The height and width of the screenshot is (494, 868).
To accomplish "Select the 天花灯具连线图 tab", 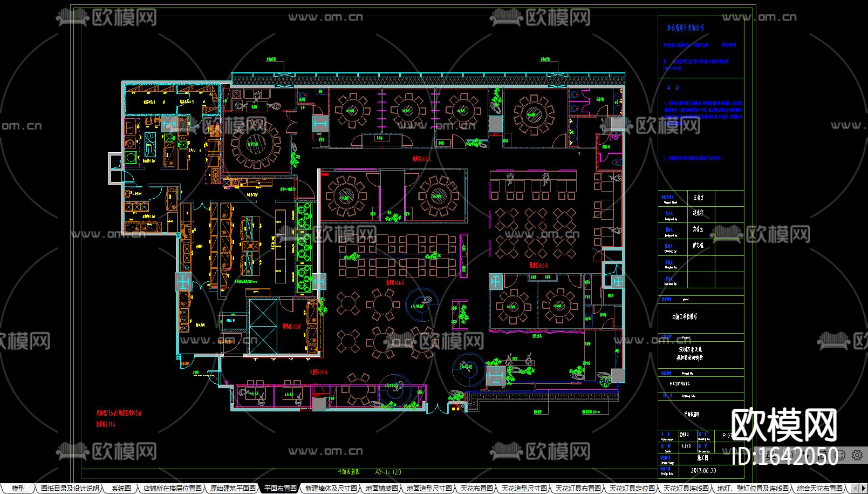I will (x=686, y=488).
